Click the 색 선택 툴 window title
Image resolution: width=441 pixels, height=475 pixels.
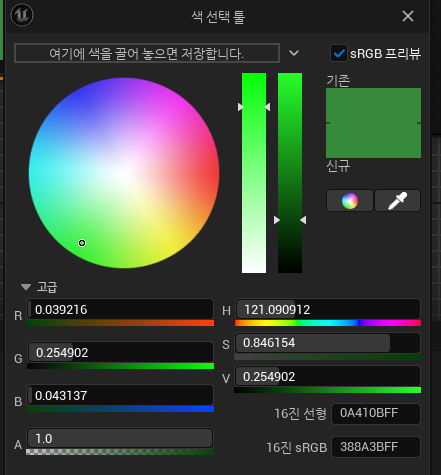pos(218,17)
